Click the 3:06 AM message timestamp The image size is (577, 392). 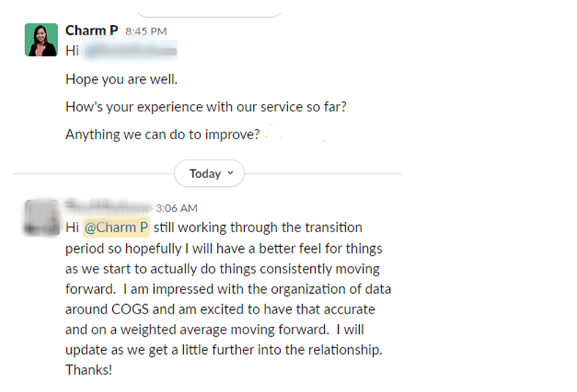tap(177, 208)
